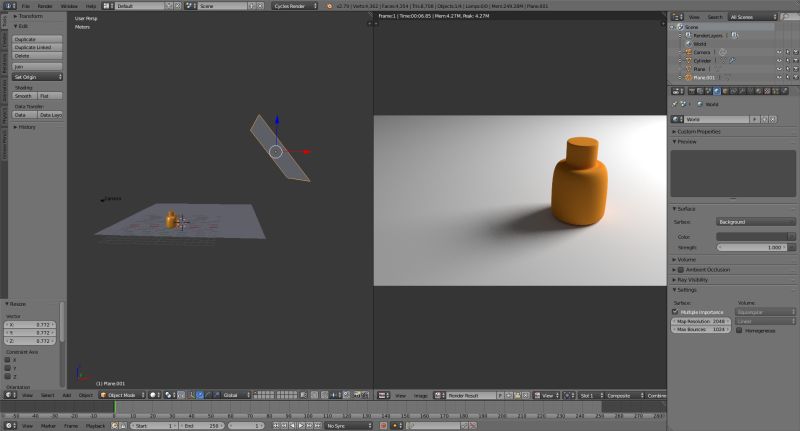Viewport: 800px width, 431px height.
Task: Click the pivot point icon
Action: click(x=170, y=395)
